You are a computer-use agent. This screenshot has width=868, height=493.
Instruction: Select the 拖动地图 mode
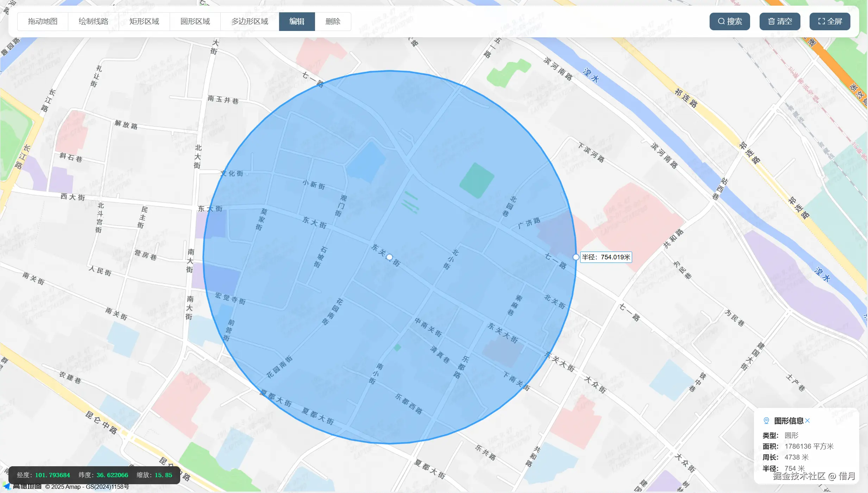[x=43, y=21]
